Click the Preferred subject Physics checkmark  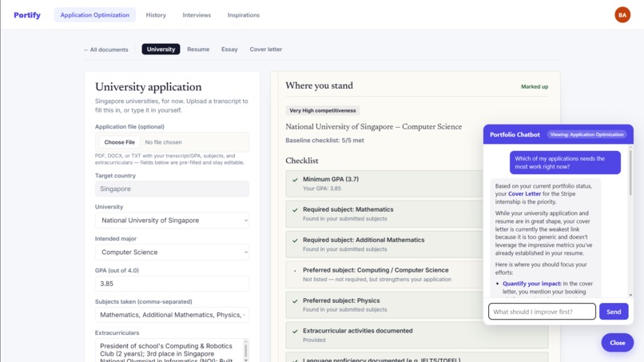(295, 301)
